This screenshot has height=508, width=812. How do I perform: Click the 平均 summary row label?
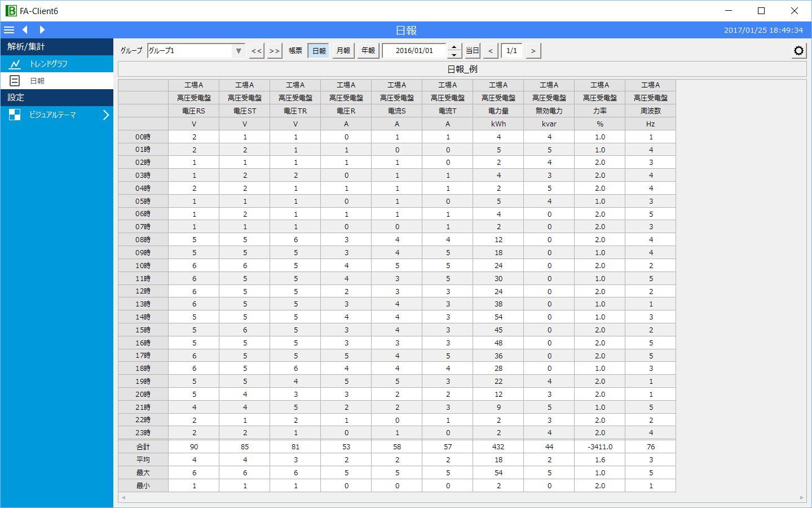coord(143,459)
